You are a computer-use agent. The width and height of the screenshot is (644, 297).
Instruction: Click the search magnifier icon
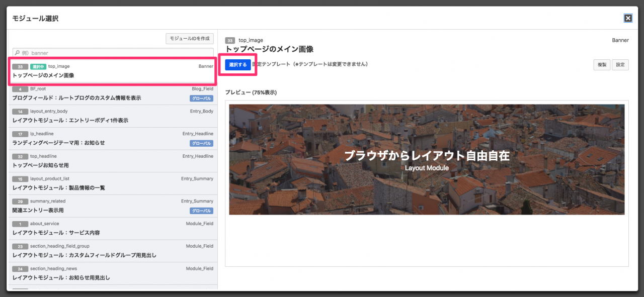[17, 53]
